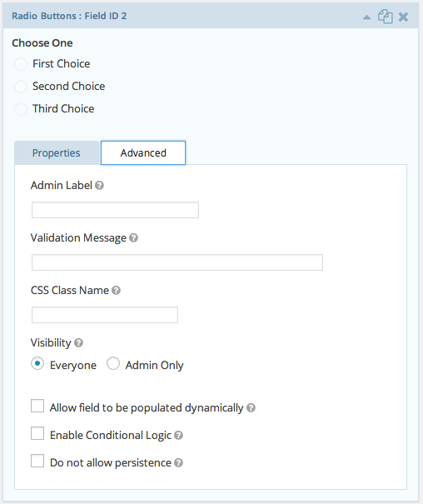423x504 pixels.
Task: Select the Admin Only visibility option
Action: [x=113, y=363]
